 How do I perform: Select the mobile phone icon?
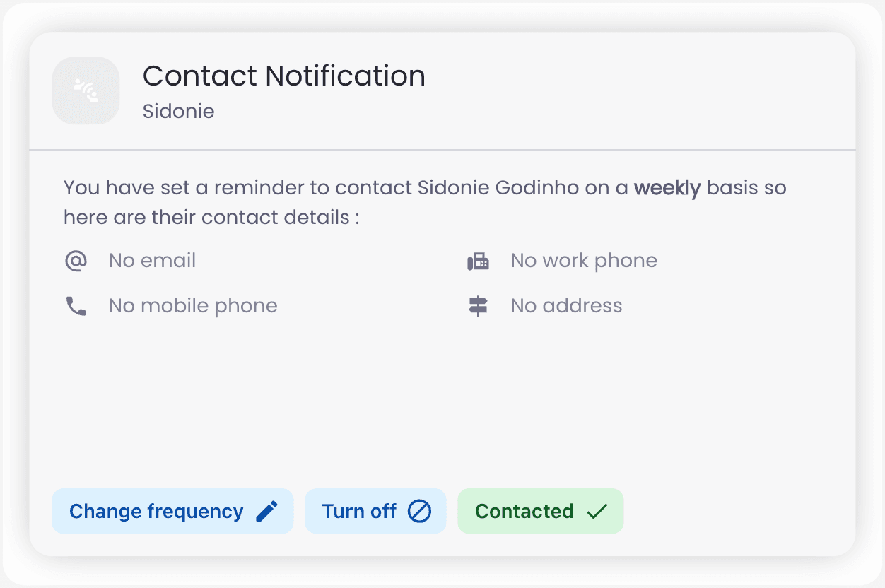click(x=76, y=305)
